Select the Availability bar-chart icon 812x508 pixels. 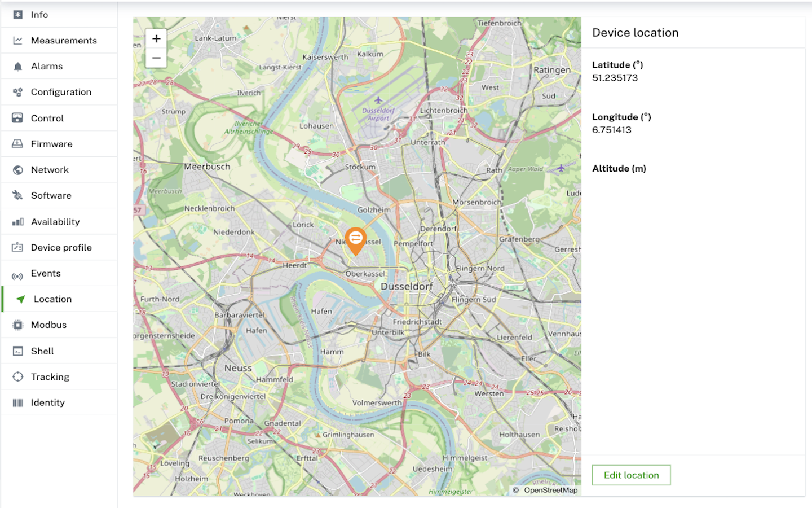[16, 221]
